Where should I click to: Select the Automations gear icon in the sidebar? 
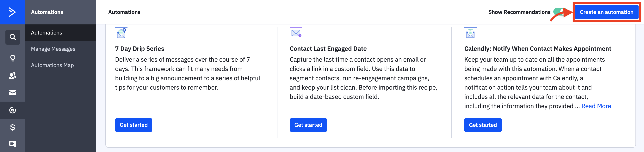point(13,110)
